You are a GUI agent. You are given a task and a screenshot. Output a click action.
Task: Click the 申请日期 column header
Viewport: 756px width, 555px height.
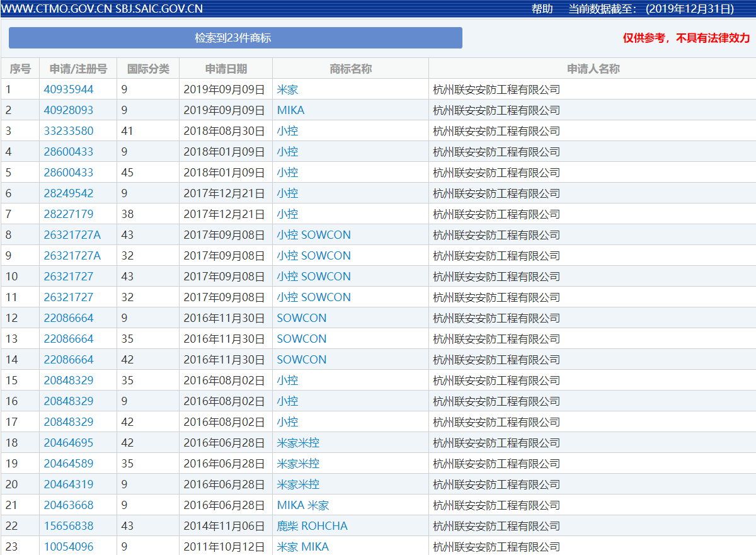(x=226, y=69)
